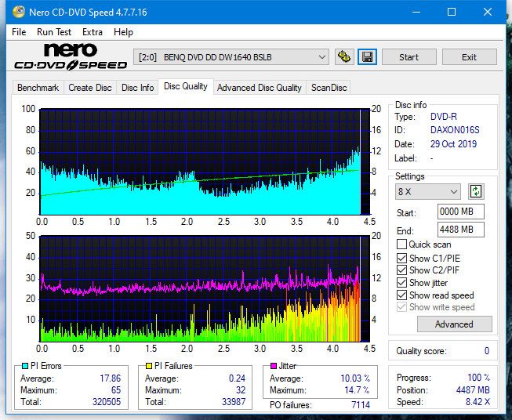Minimize the Nero CD-DVD Speed window
The image size is (512, 420).
[416, 12]
